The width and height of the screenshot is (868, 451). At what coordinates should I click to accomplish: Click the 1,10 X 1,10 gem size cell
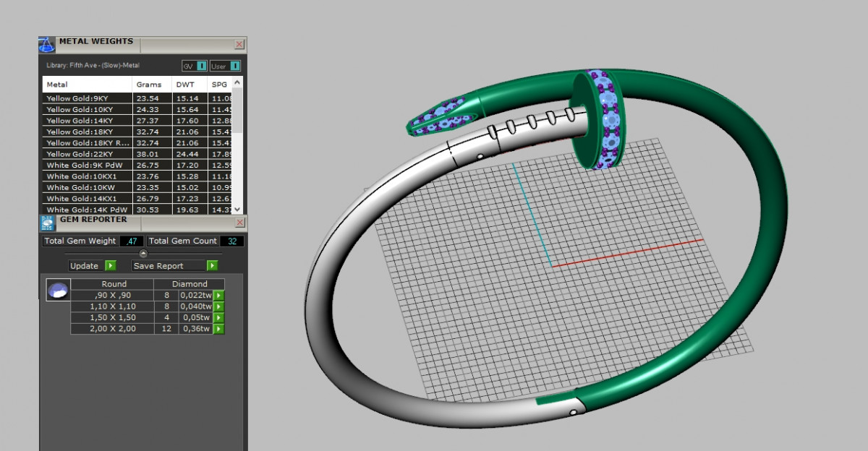point(112,306)
